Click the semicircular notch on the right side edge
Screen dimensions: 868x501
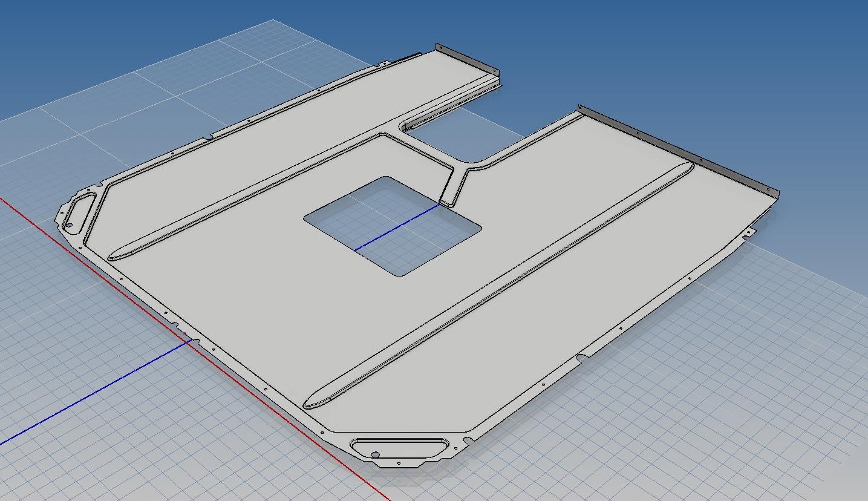(582, 358)
